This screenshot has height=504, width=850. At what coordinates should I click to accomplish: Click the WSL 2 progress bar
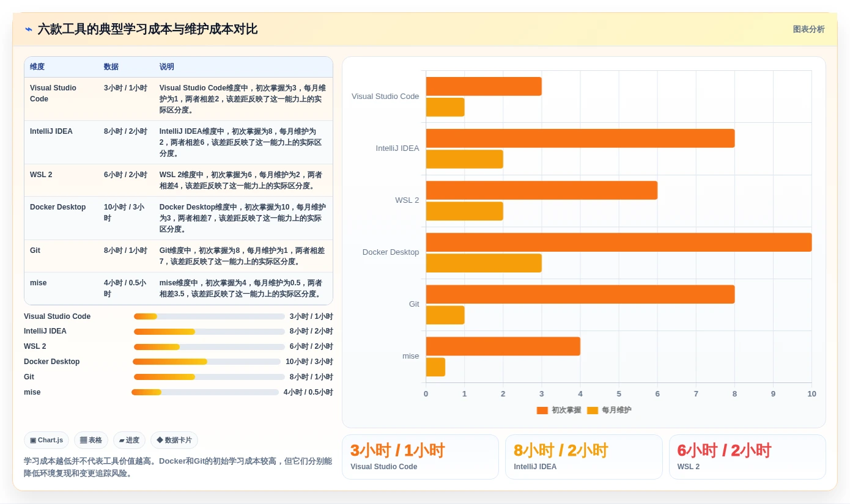[209, 347]
